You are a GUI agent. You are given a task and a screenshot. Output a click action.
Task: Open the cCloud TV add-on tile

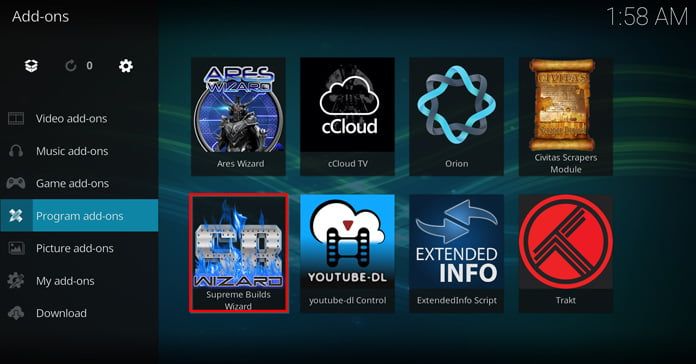(348, 116)
